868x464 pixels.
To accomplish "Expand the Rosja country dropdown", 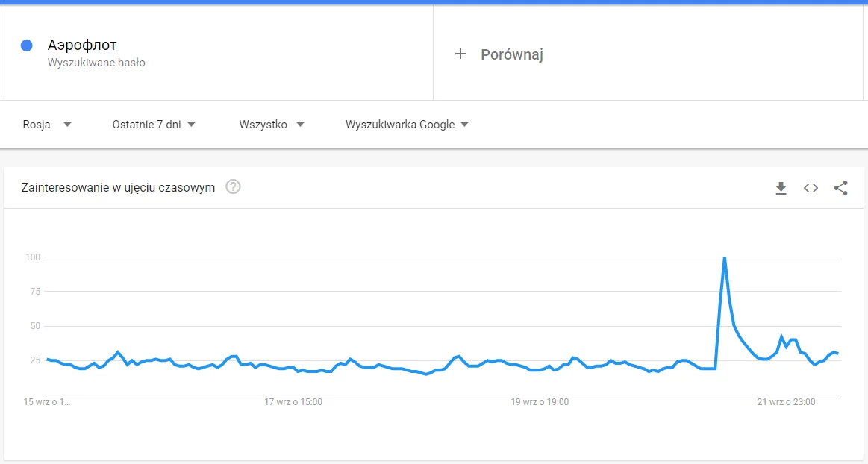I will coord(47,125).
